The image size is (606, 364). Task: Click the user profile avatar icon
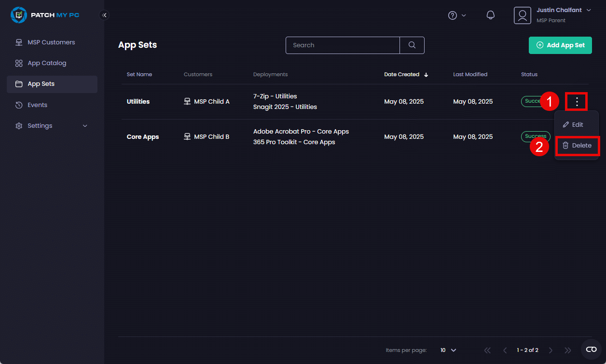522,15
